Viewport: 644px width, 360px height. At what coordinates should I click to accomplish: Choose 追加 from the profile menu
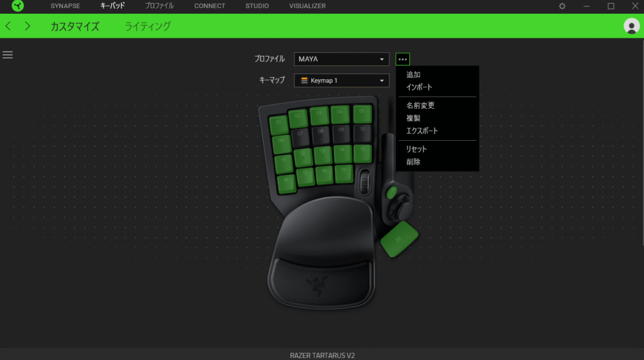pyautogui.click(x=413, y=75)
